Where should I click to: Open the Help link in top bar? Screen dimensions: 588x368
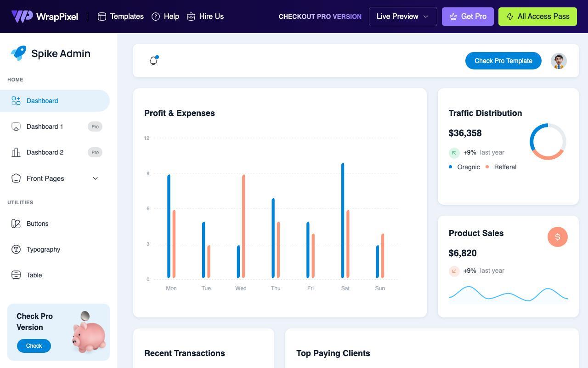point(165,17)
